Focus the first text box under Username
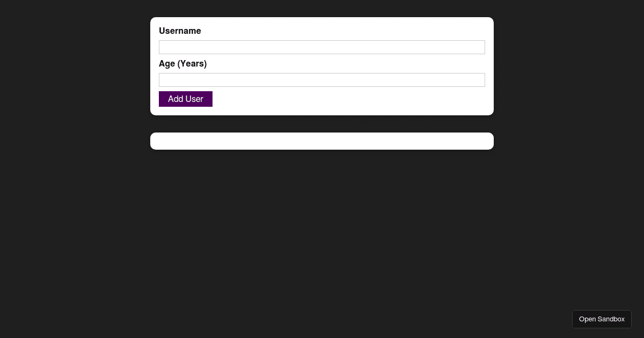 coord(322,47)
